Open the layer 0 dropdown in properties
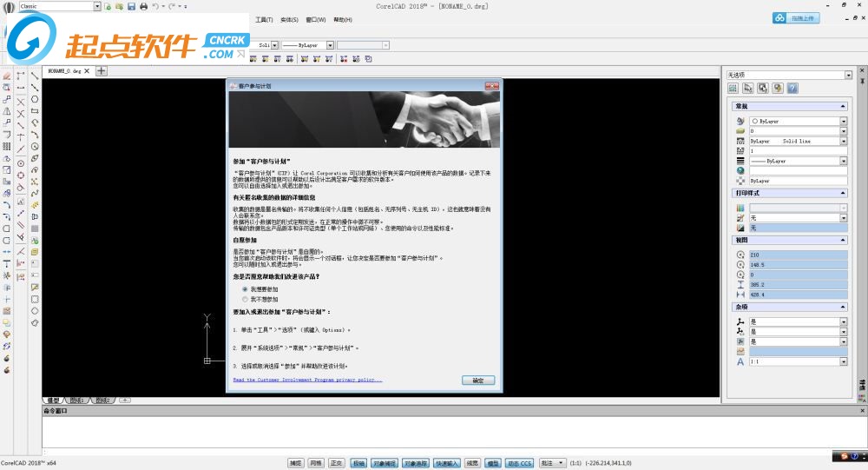 click(x=844, y=131)
